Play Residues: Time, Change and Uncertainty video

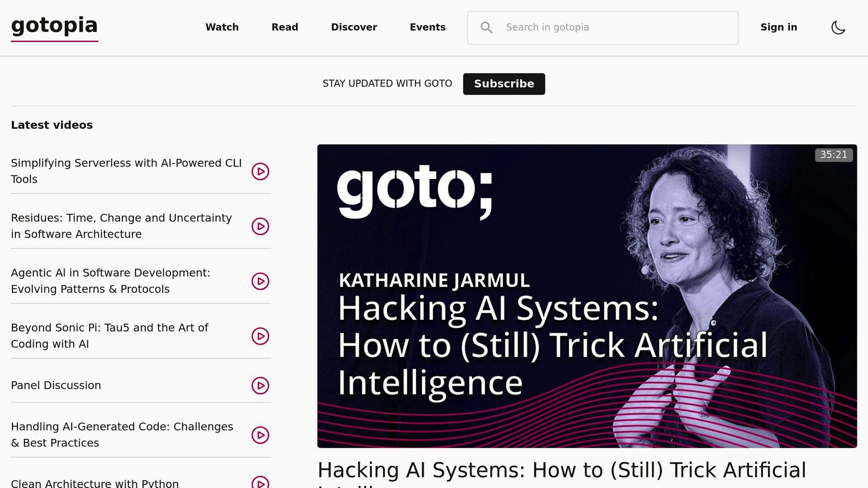coord(260,226)
